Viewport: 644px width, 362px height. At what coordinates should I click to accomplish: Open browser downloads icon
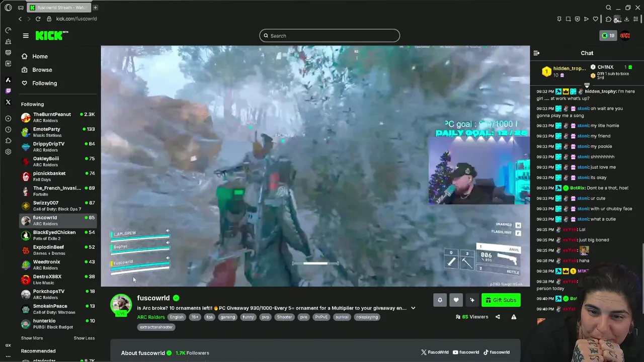tap(626, 19)
